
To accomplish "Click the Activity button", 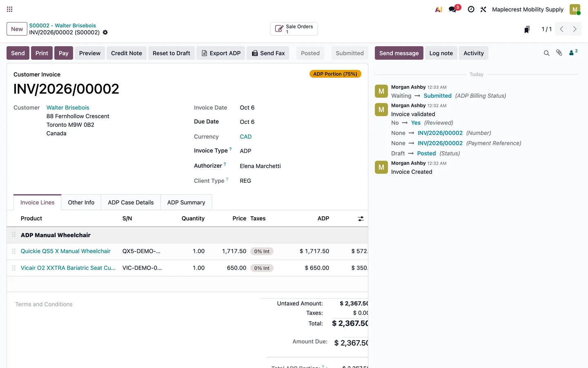I will pos(474,53).
